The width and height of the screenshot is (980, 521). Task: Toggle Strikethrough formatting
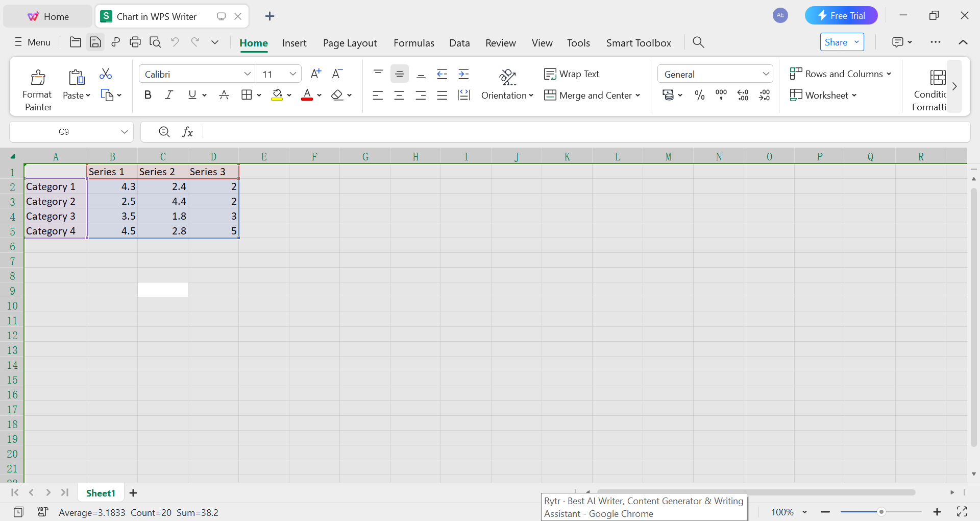[224, 94]
